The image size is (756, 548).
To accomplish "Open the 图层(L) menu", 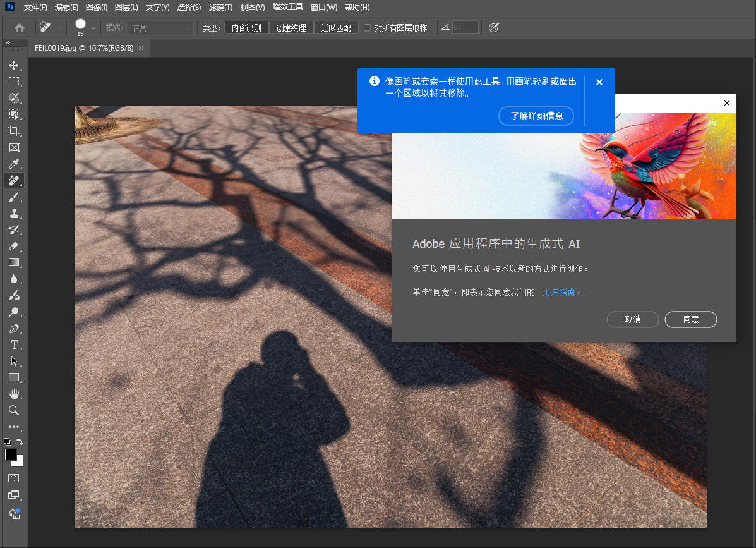I will point(126,7).
